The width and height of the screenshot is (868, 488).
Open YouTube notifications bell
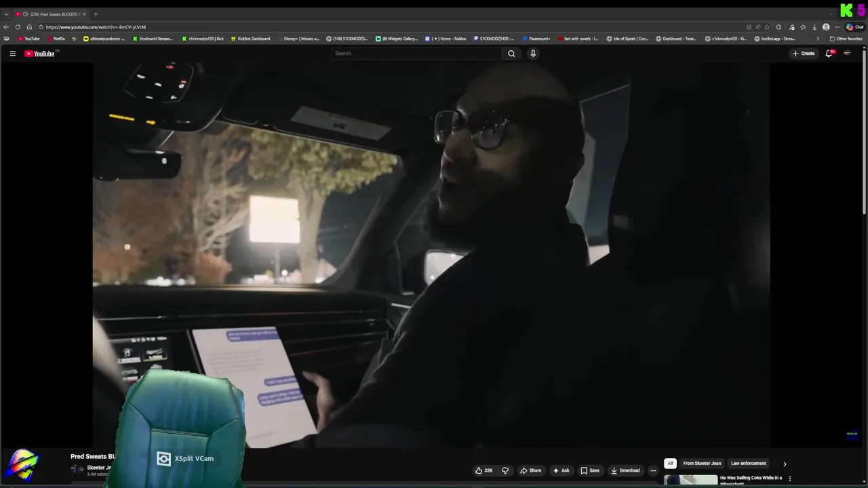[x=829, y=54]
